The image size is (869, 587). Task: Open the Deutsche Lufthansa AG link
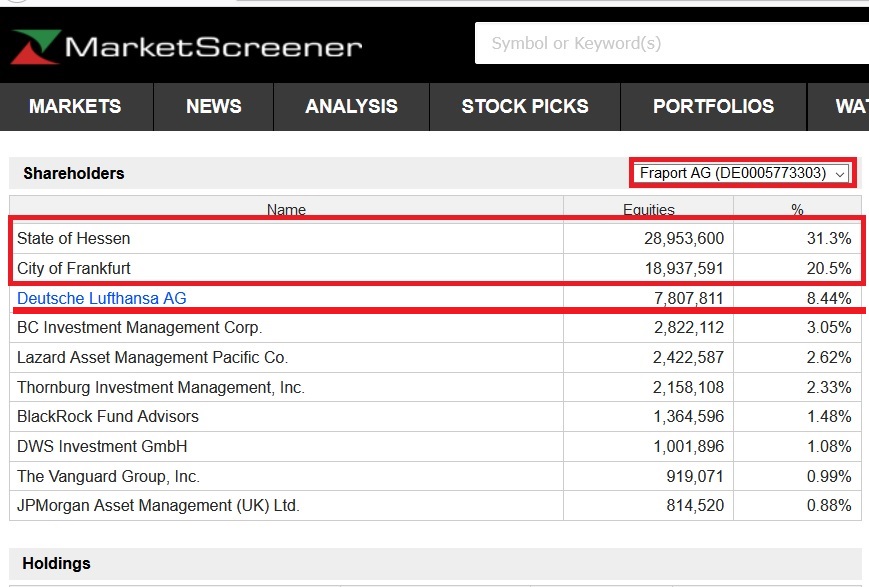102,298
